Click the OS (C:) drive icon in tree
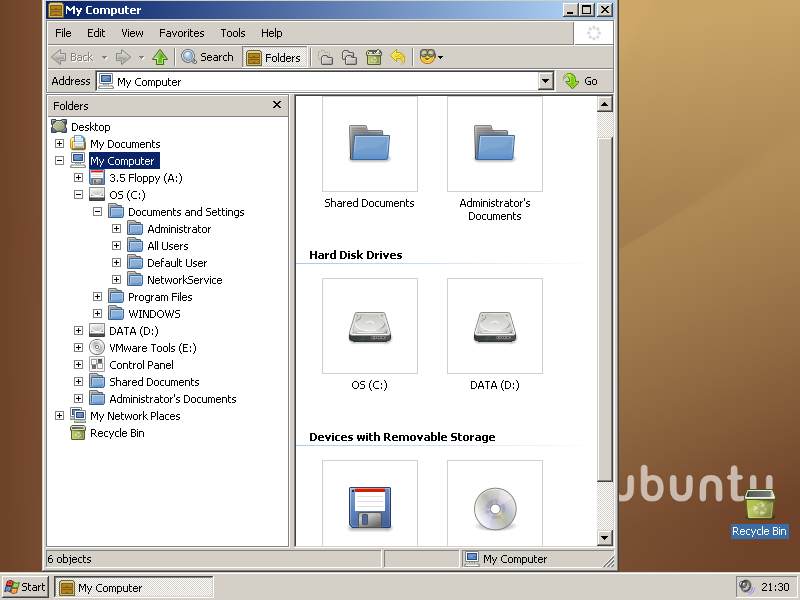The width and height of the screenshot is (800, 600). tap(97, 194)
